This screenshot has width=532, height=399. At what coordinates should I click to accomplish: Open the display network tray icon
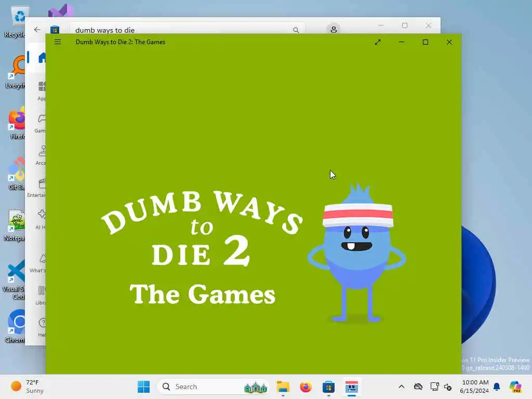pyautogui.click(x=434, y=387)
